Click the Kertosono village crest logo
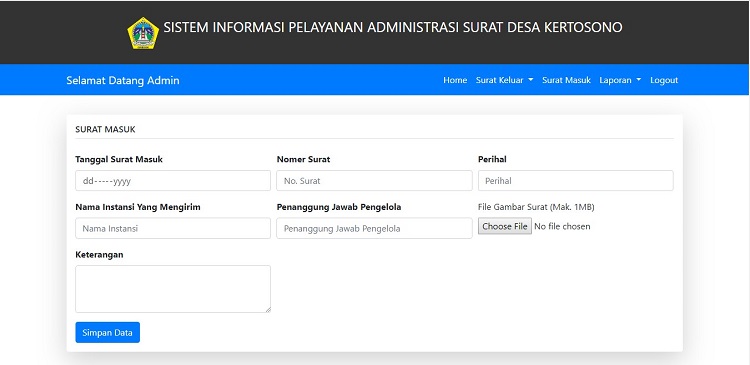750x365 pixels. pos(143,33)
